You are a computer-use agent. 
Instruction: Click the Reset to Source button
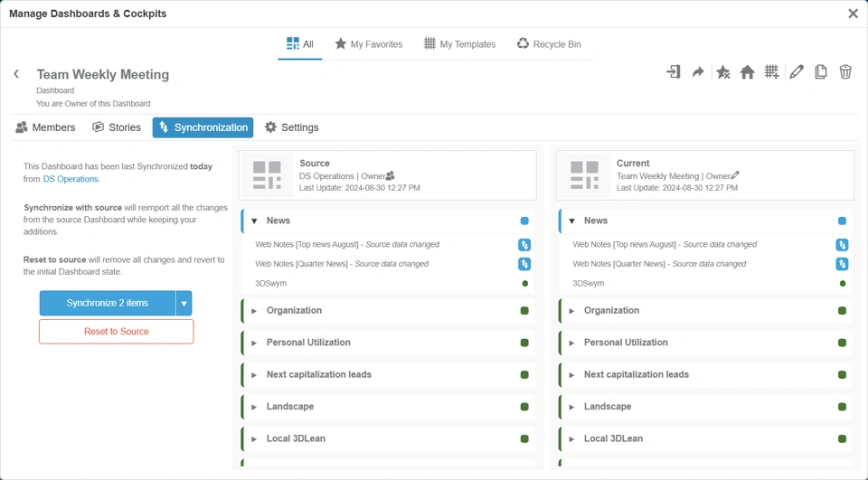click(116, 332)
